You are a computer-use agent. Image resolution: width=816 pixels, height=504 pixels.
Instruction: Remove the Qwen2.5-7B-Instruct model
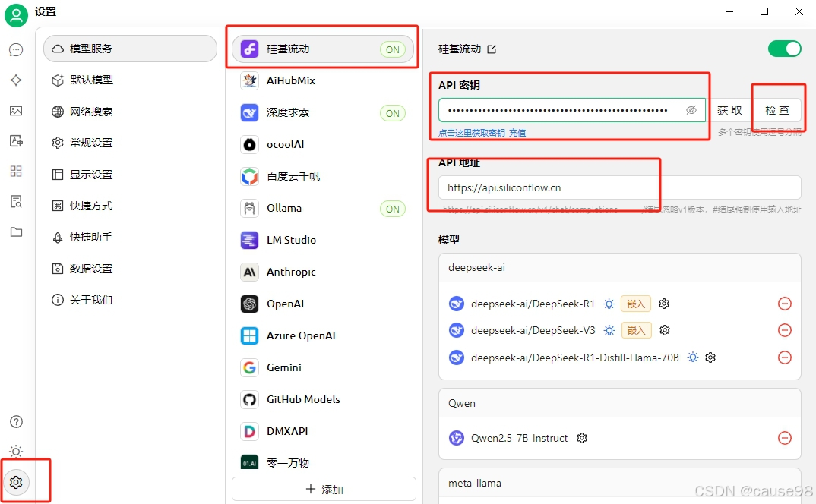(x=785, y=438)
